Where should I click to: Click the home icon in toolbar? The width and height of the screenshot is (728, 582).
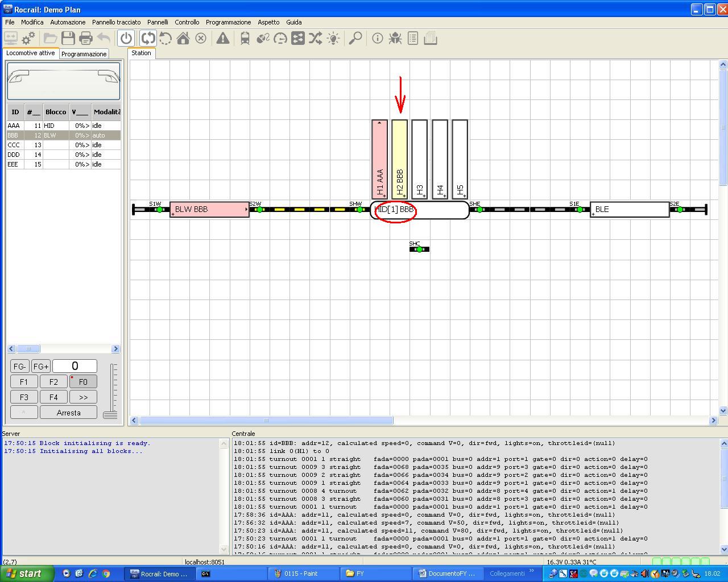[183, 39]
